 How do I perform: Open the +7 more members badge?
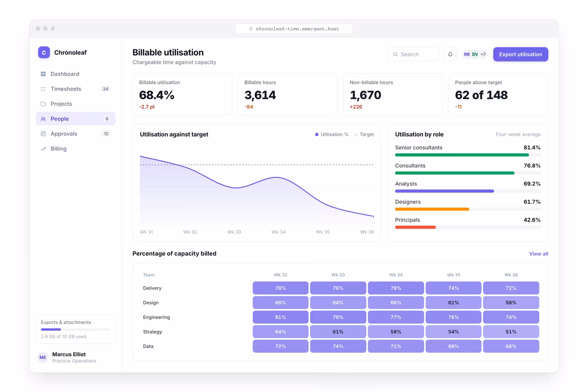(x=483, y=54)
